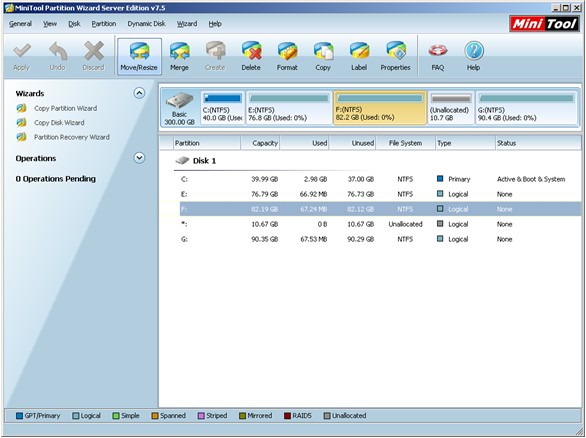
Task: Select the Unallocated row in partition list
Action: [x=380, y=224]
